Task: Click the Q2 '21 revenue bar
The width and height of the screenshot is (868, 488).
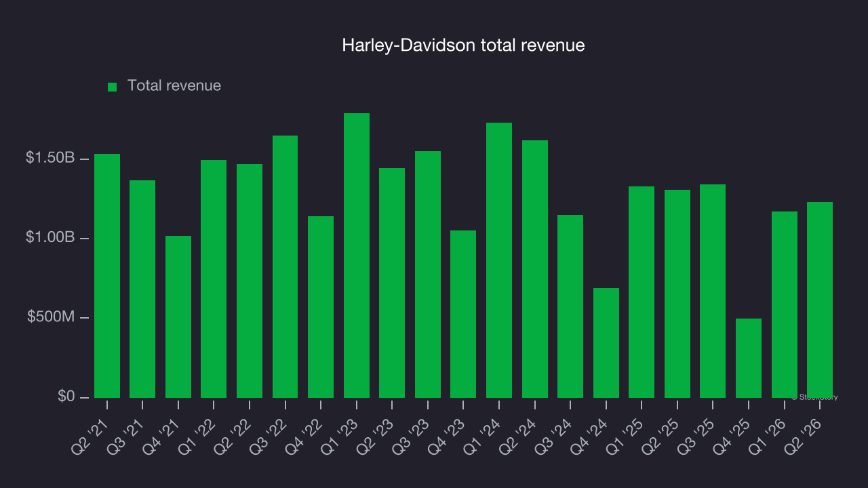Action: [x=107, y=276]
